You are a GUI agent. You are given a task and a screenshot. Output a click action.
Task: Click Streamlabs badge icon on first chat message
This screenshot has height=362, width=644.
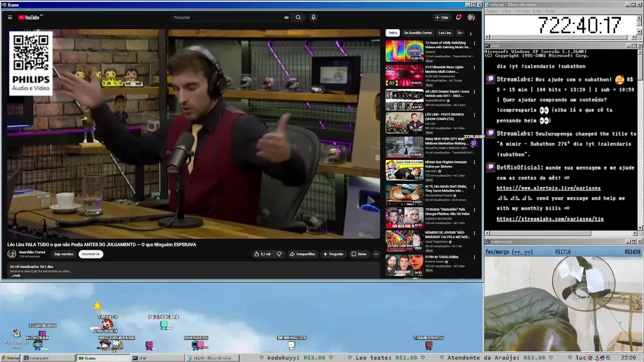[491, 79]
